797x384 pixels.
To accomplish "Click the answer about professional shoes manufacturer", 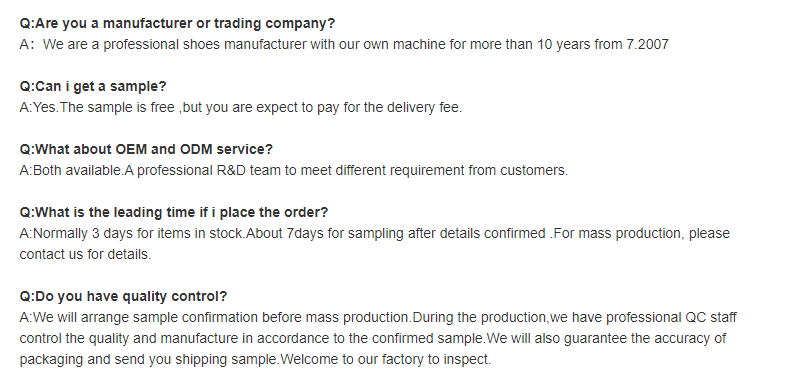I will [x=344, y=44].
